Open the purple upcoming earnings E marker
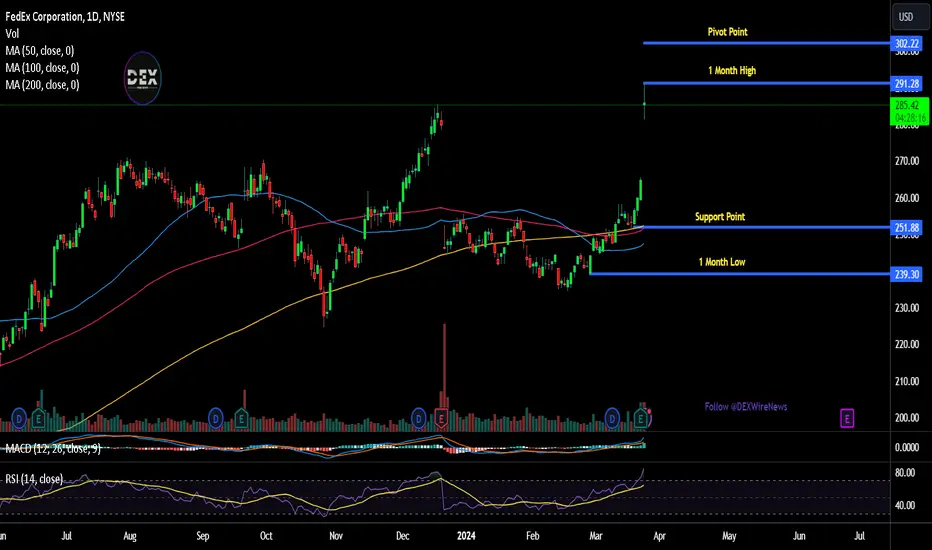Image resolution: width=932 pixels, height=550 pixels. click(847, 419)
